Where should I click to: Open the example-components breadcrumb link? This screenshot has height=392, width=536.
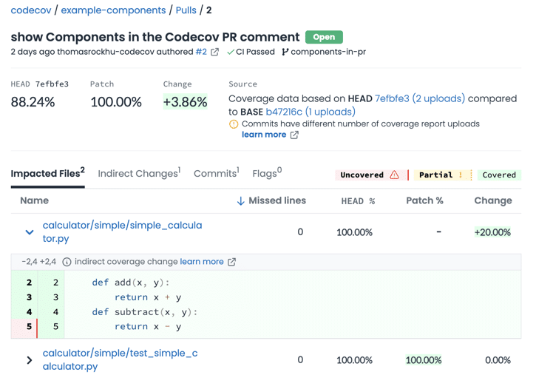coord(113,10)
